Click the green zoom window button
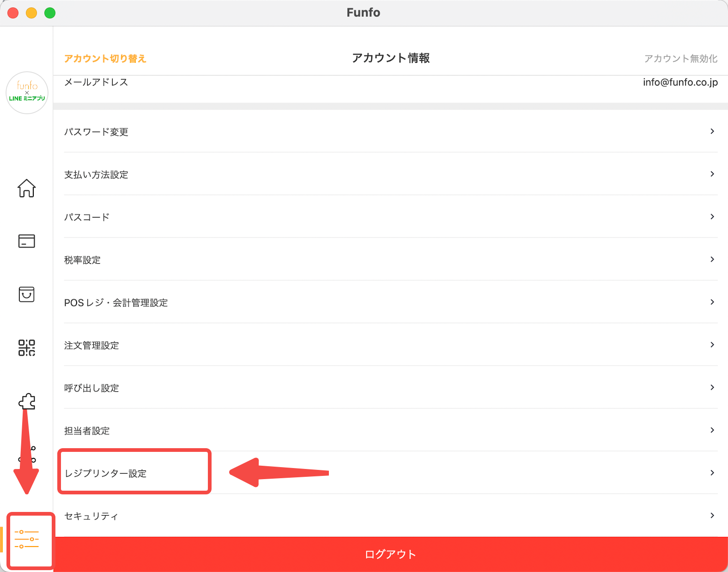The height and width of the screenshot is (572, 728). click(50, 13)
